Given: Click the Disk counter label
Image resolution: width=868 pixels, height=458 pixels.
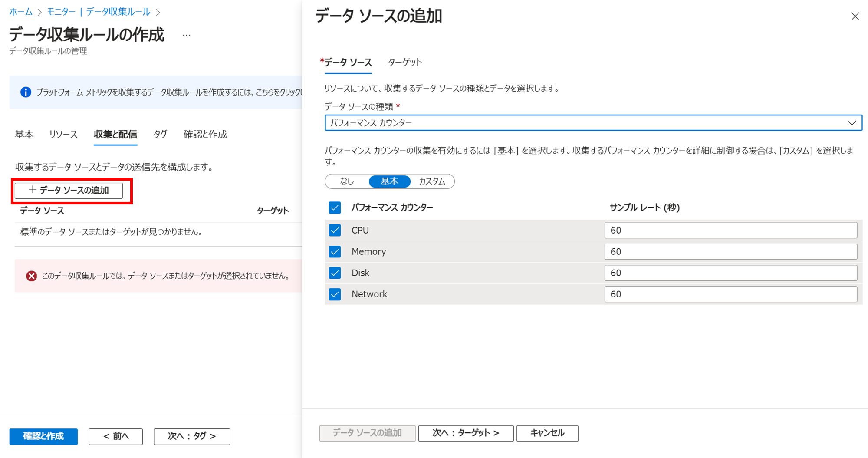Looking at the screenshot, I should 361,273.
